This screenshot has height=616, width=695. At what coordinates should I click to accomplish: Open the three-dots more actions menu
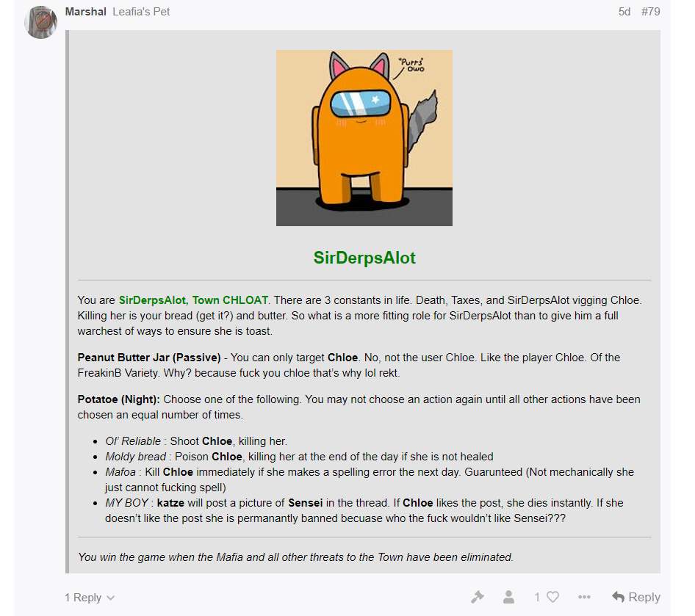coord(584,597)
